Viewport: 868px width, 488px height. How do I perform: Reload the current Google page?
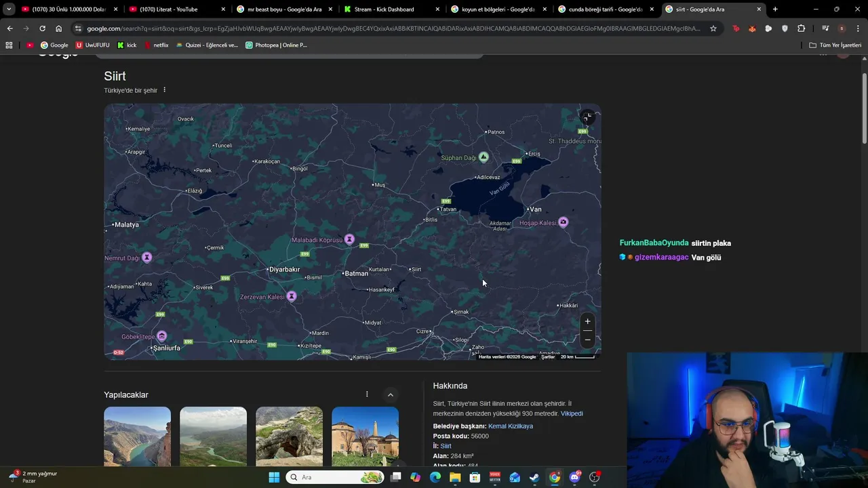pos(42,28)
